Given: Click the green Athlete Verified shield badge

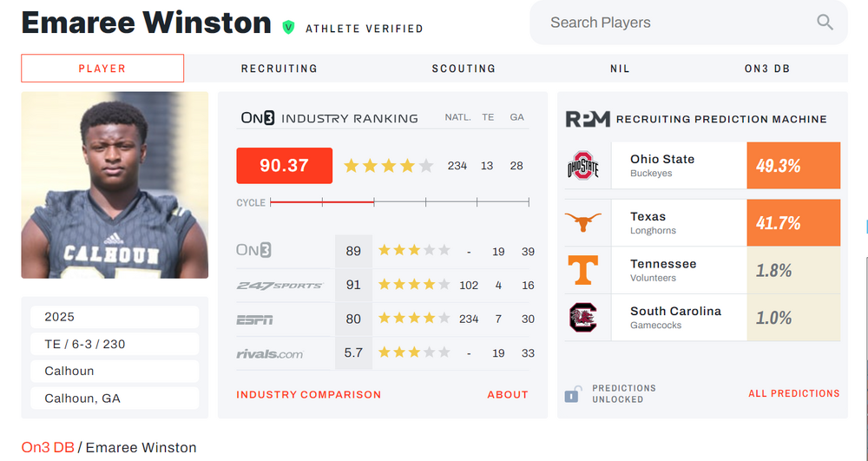Looking at the screenshot, I should (x=288, y=27).
